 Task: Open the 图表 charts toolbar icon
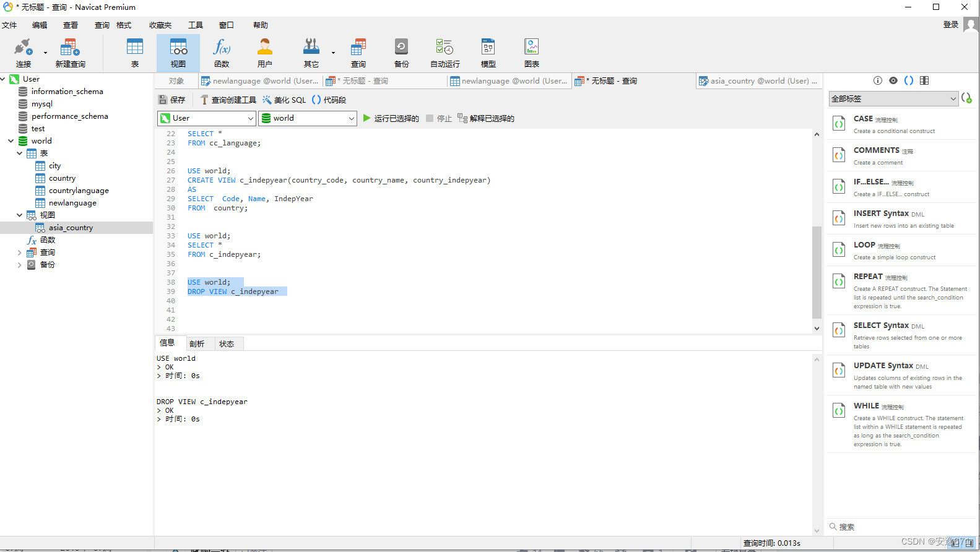532,53
